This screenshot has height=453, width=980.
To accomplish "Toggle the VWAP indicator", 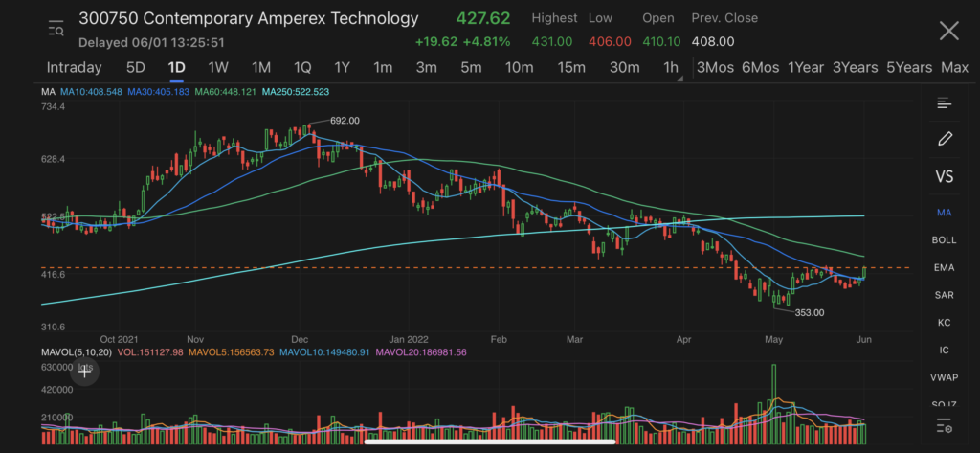I will click(944, 378).
